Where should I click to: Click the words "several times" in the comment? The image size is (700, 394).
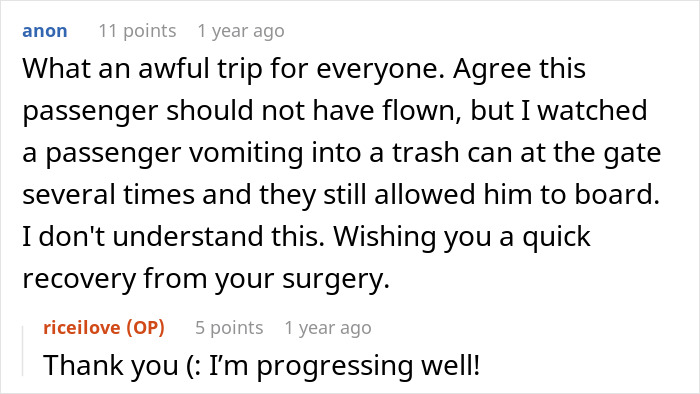click(x=108, y=195)
